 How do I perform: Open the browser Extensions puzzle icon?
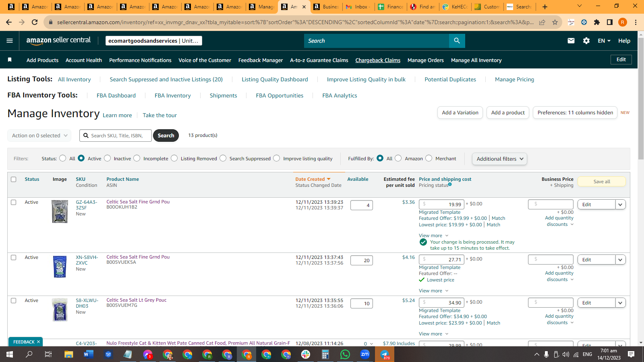click(x=597, y=22)
